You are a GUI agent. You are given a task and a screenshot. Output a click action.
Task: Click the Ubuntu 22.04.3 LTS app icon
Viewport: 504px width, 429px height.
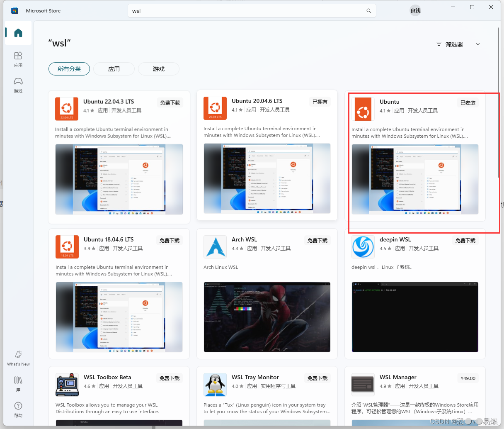click(67, 109)
